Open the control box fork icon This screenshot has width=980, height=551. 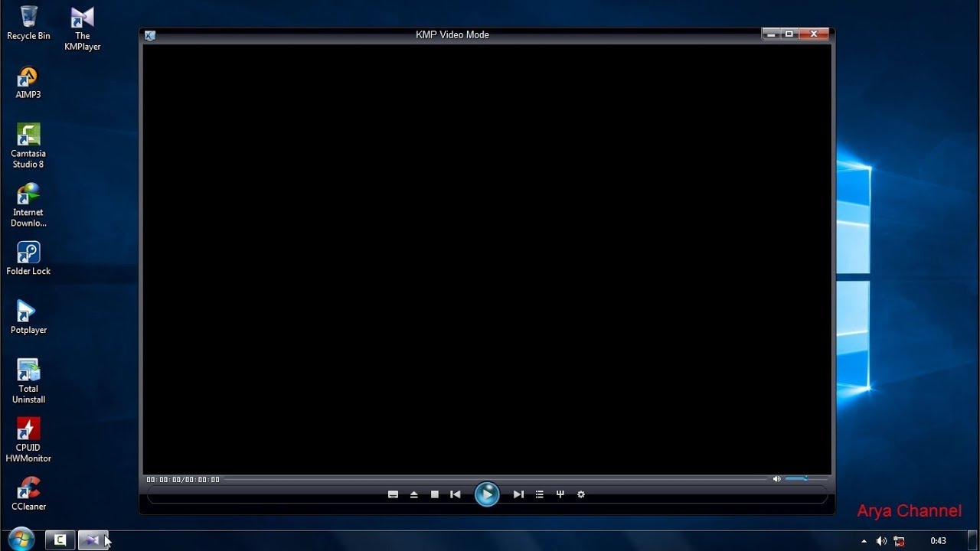point(560,494)
